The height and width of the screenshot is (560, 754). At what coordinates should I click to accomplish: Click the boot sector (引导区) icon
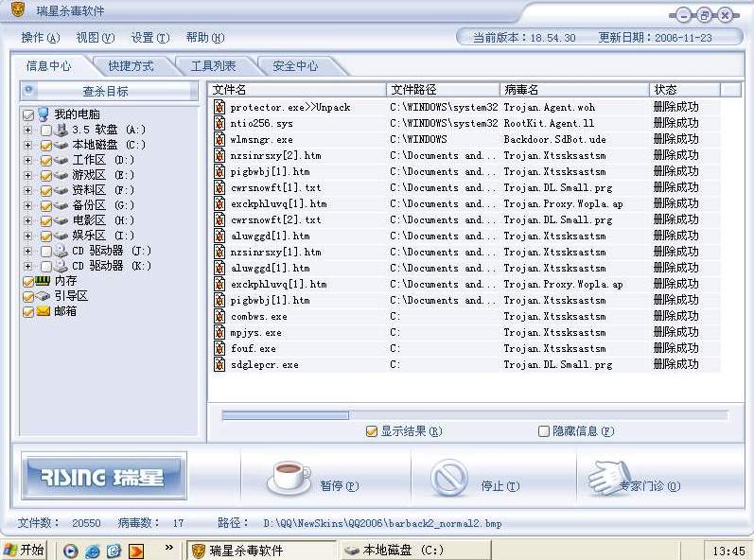click(43, 296)
